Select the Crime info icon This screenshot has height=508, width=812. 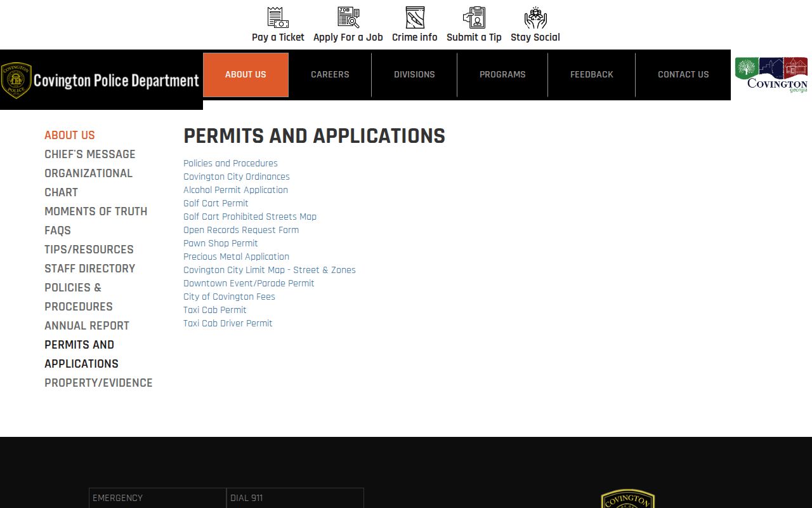pyautogui.click(x=415, y=18)
